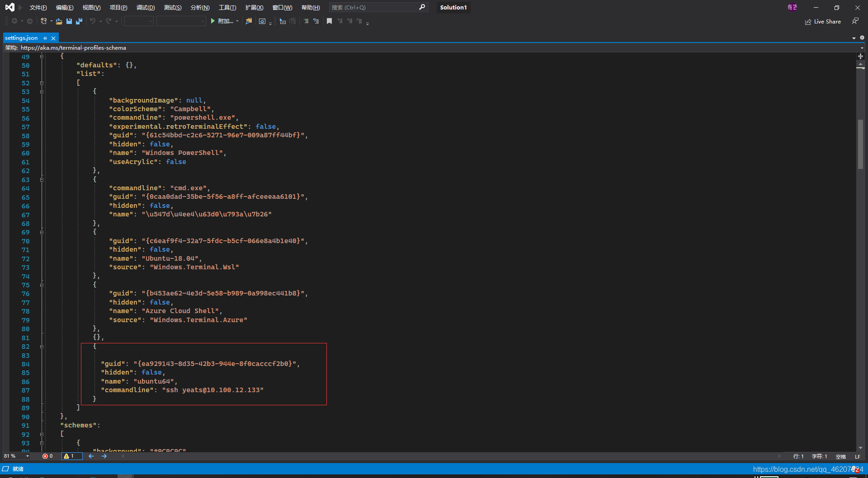The height and width of the screenshot is (478, 868).
Task: Click the Redo icon
Action: click(108, 21)
